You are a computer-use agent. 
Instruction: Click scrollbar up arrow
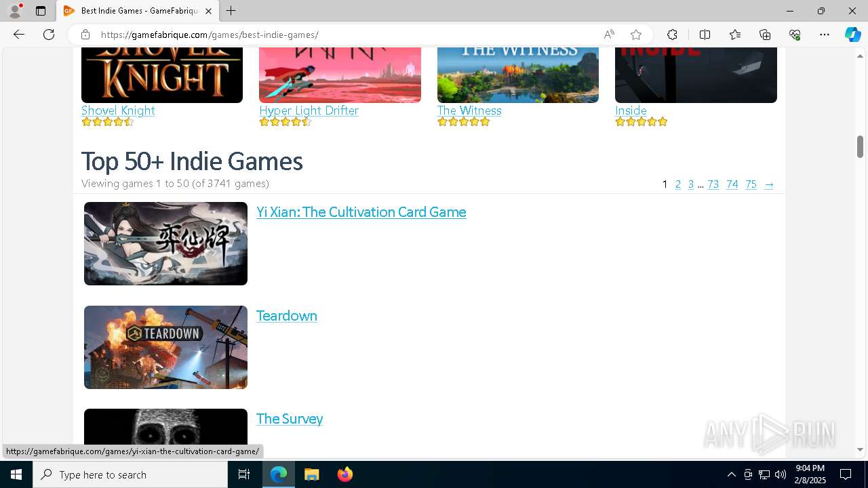[860, 56]
